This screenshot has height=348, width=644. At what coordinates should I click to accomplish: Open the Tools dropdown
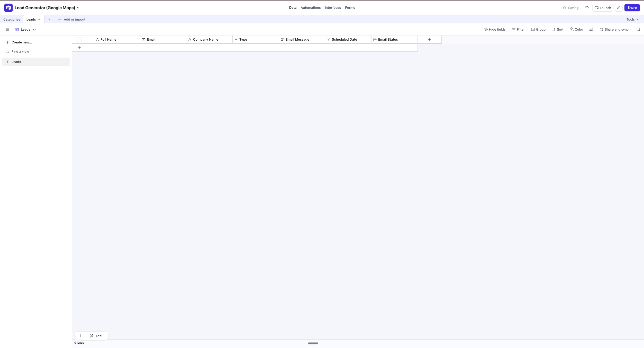[632, 19]
